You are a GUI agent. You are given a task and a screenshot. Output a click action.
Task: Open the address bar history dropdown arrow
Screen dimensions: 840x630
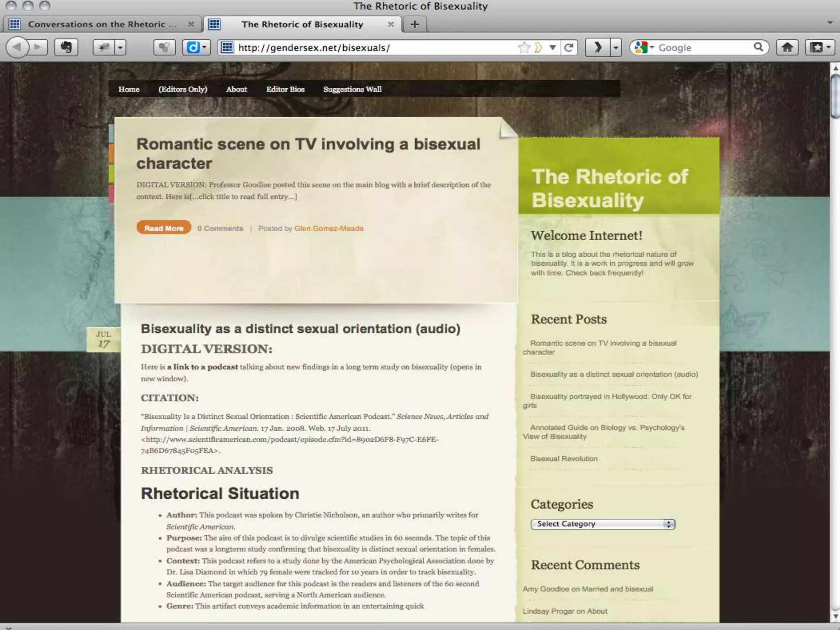552,48
